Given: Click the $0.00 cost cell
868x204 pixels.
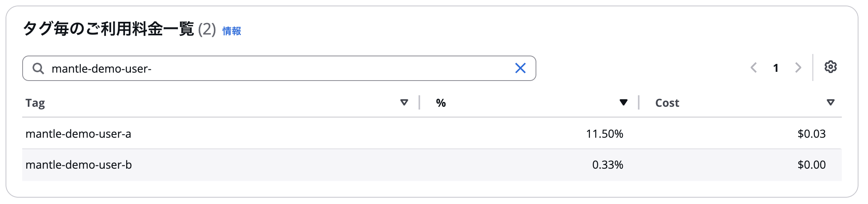Looking at the screenshot, I should tap(811, 165).
